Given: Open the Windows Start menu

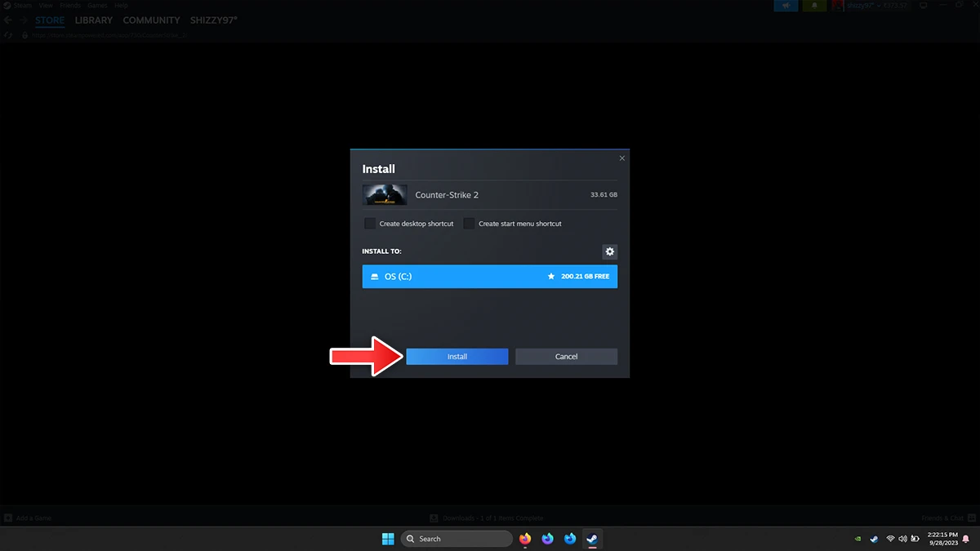Looking at the screenshot, I should click(388, 539).
